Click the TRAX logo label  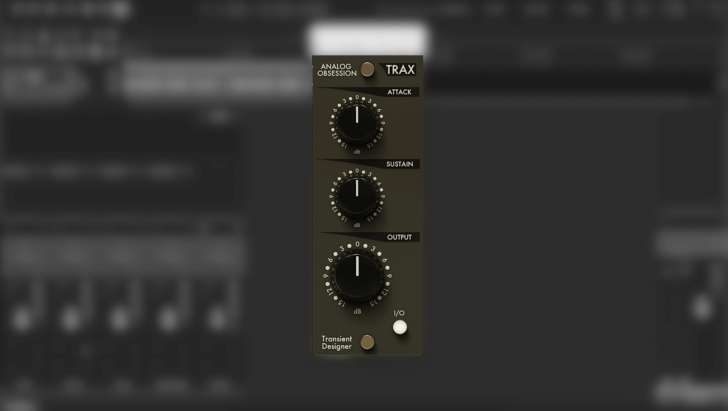pos(400,70)
